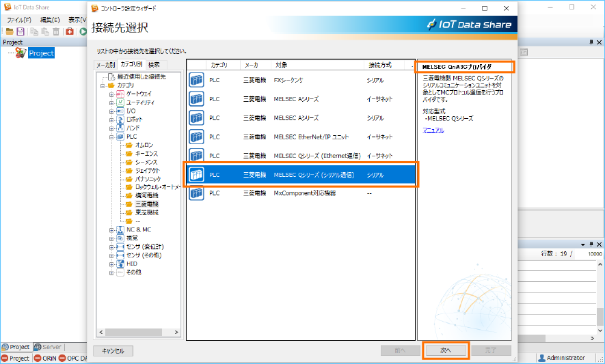This screenshot has width=605, height=364.
Task: Click the ゲートウェイ category icon
Action: click(120, 94)
